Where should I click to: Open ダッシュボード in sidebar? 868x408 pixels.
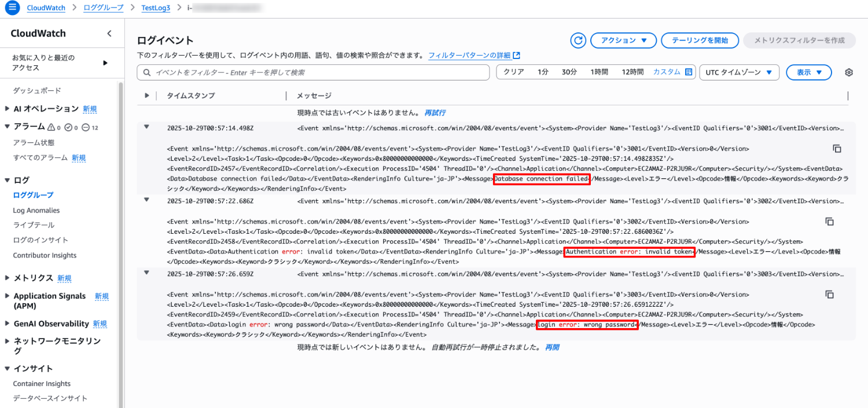click(x=37, y=91)
